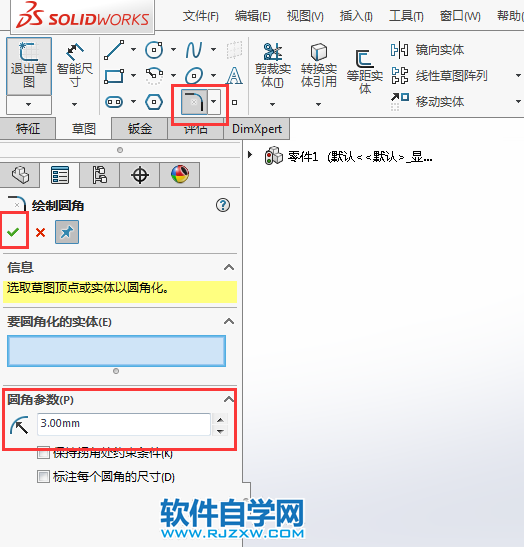Screen dimensions: 524x547
Task: Enable dimension each fillet (D) checkbox
Action: (x=43, y=477)
